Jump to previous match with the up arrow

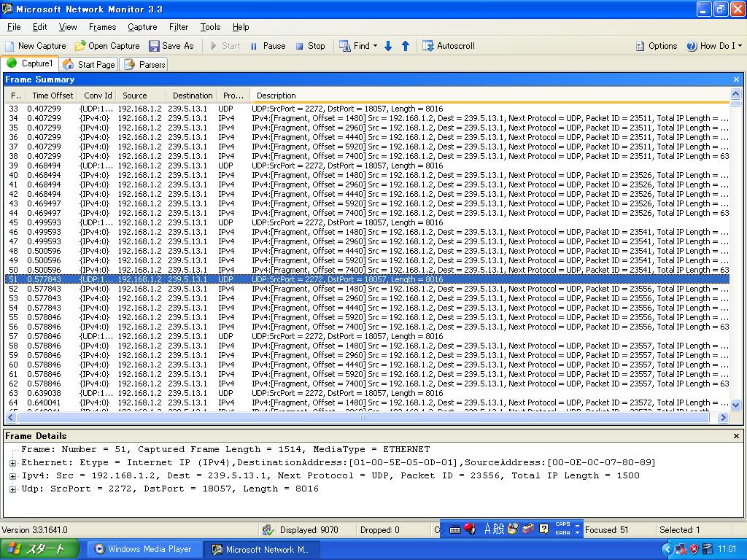pyautogui.click(x=406, y=46)
